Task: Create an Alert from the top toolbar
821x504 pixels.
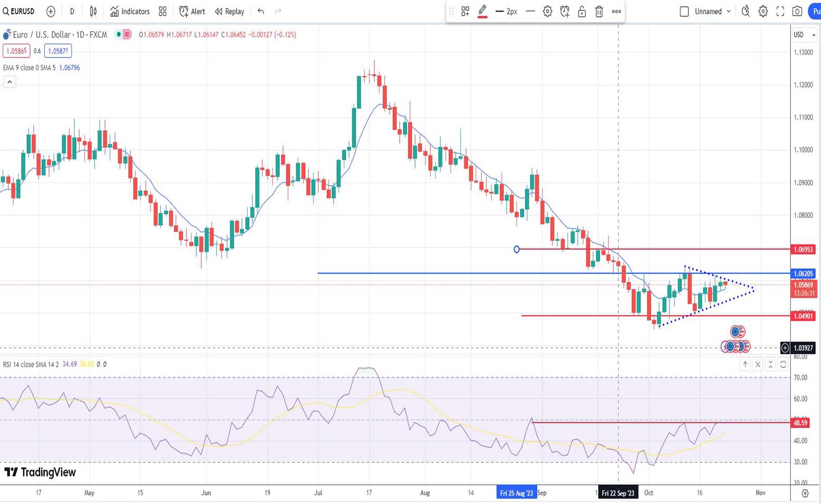Action: click(x=192, y=11)
